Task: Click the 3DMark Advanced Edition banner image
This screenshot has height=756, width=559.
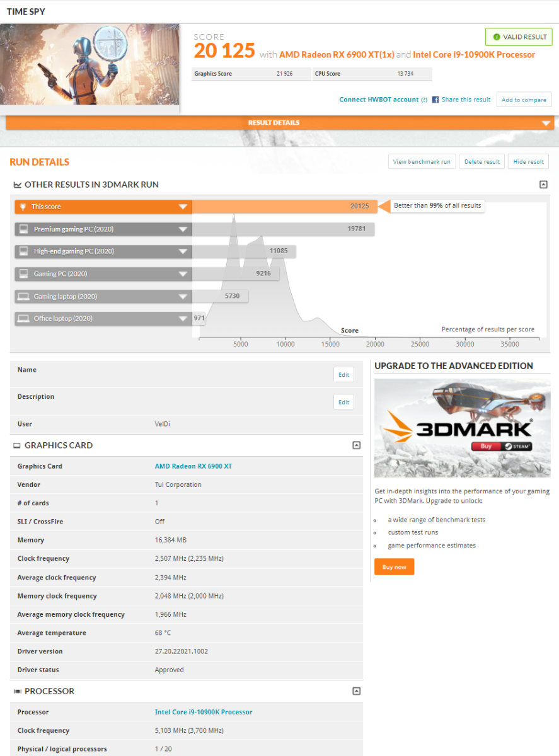Action: [x=462, y=428]
